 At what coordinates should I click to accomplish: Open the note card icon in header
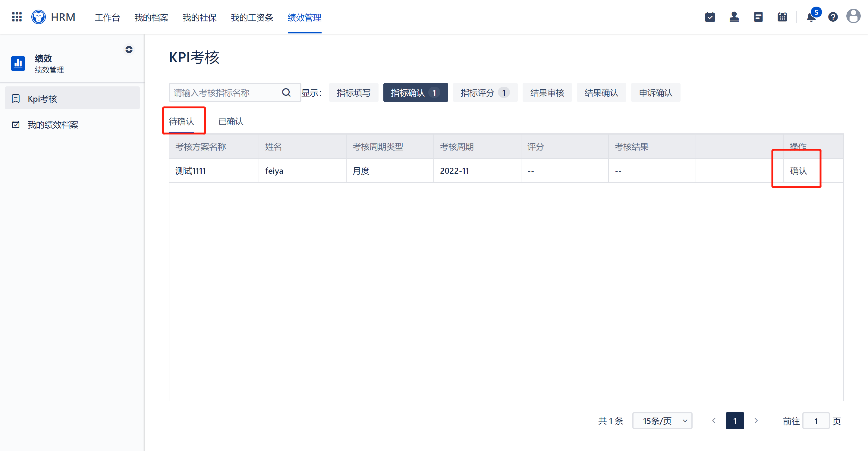758,17
